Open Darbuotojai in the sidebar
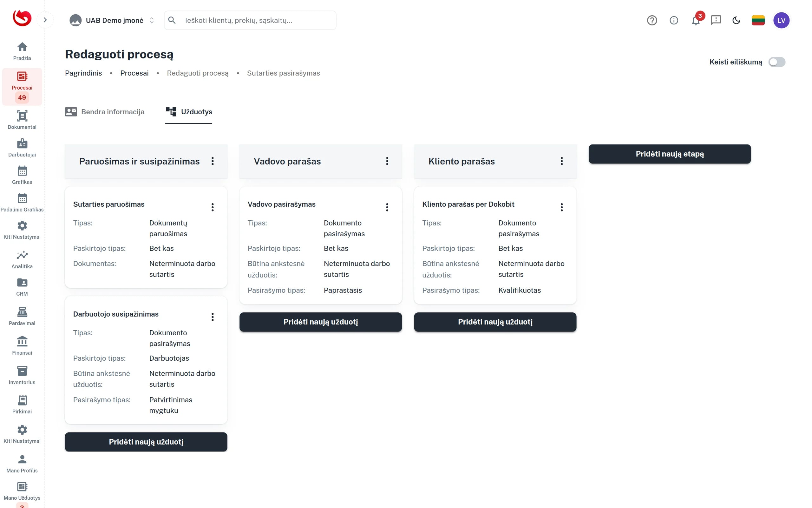Viewport: 812px width, 508px height. 22,148
